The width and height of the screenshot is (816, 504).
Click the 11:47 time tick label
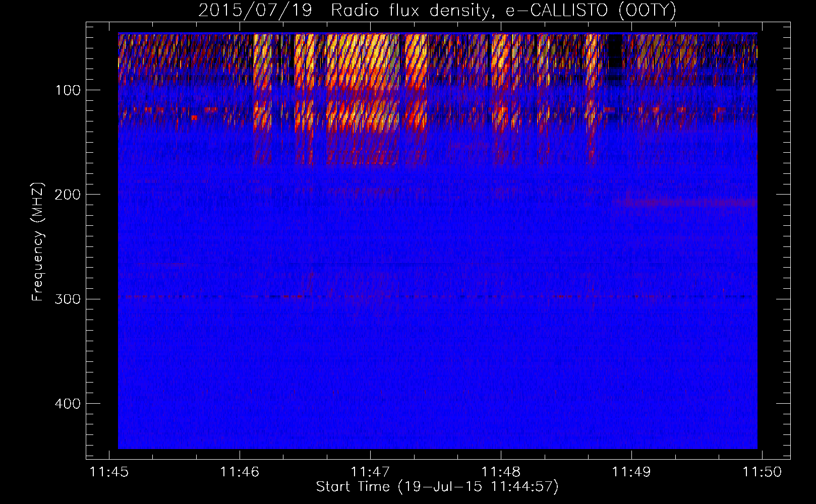pyautogui.click(x=370, y=472)
